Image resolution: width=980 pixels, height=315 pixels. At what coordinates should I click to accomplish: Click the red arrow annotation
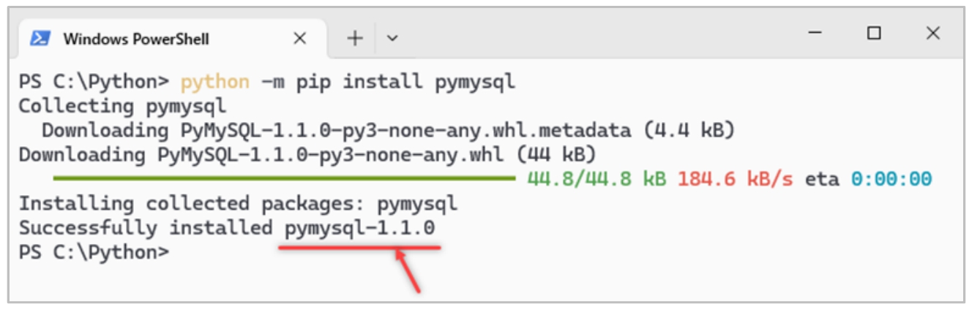click(408, 270)
